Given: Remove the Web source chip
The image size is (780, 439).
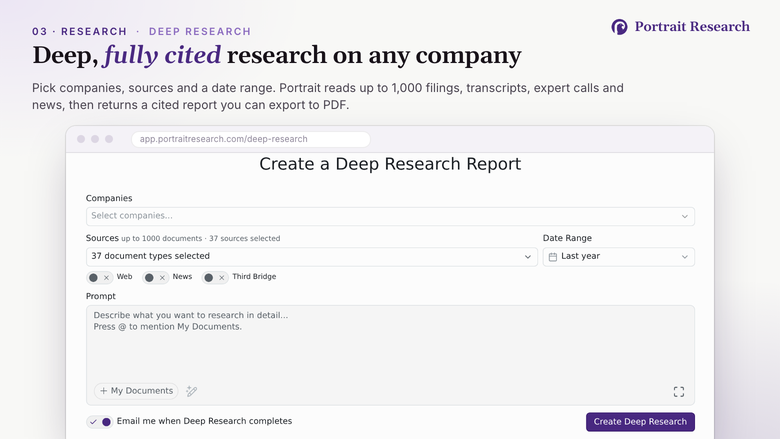Looking at the screenshot, I should [x=106, y=278].
